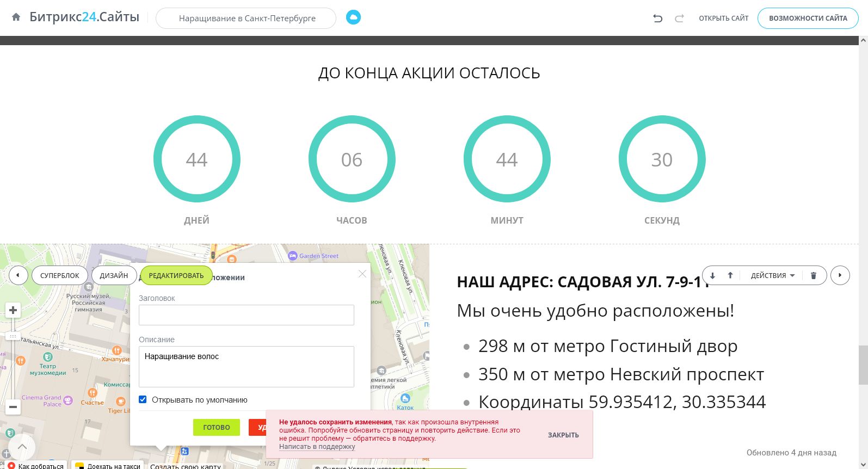This screenshot has width=868, height=469.
Task: Open the Действия dropdown menu
Action: coord(773,275)
